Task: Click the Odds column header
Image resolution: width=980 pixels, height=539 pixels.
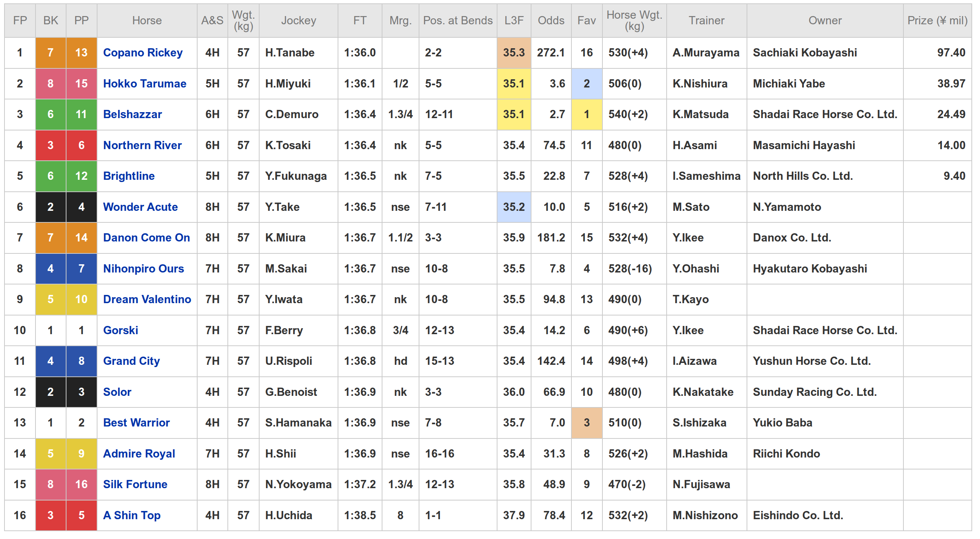Action: (551, 21)
